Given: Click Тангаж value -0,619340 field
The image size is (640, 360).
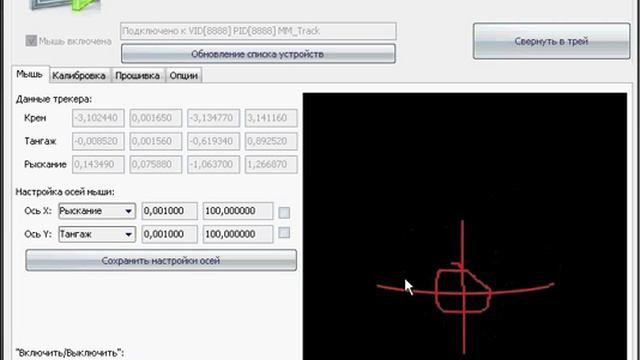Looking at the screenshot, I should (x=213, y=141).
